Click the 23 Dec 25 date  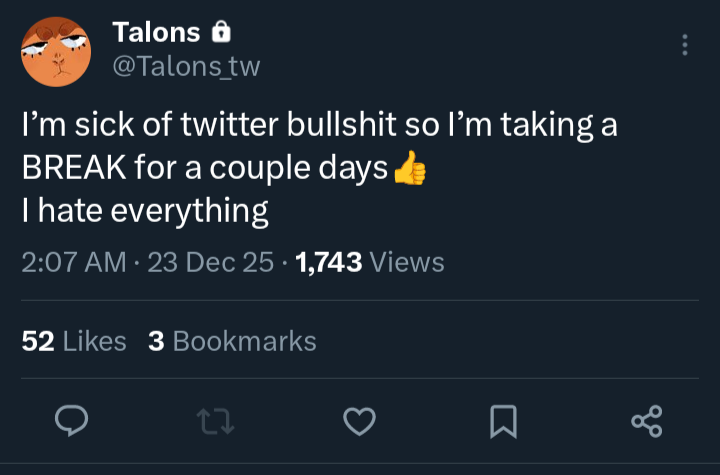(x=211, y=262)
